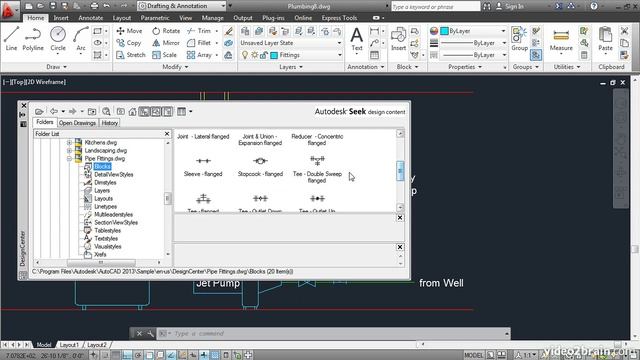640x360 pixels.
Task: Click the Move tool in Modify
Action: (x=129, y=31)
